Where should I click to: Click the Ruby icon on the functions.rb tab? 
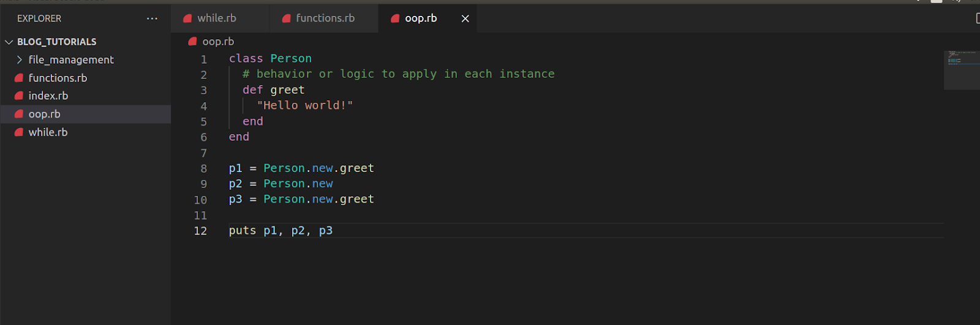pyautogui.click(x=286, y=18)
